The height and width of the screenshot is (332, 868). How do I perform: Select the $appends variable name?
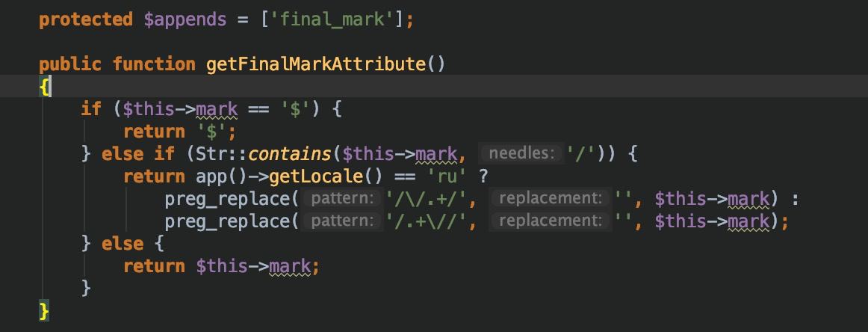[185, 20]
